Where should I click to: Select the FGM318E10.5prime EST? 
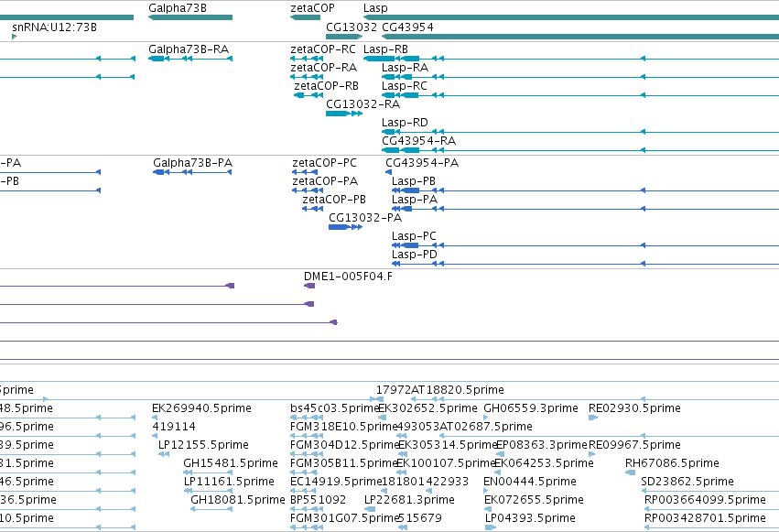pos(307,436)
